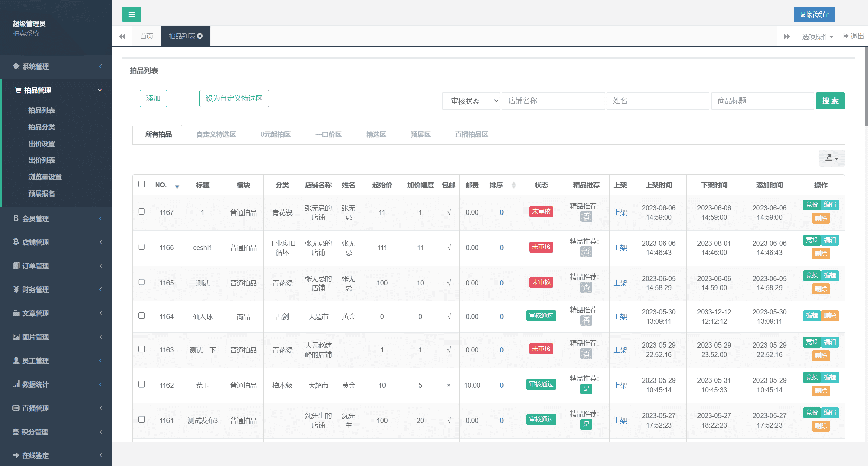The height and width of the screenshot is (466, 868).
Task: Click 竞投 button for row 1167
Action: click(812, 205)
